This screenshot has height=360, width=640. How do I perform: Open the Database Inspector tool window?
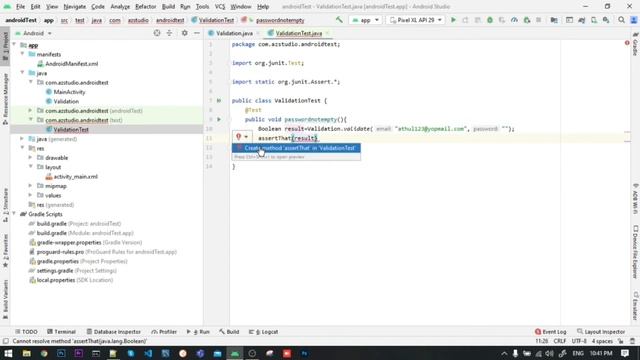[x=113, y=332]
